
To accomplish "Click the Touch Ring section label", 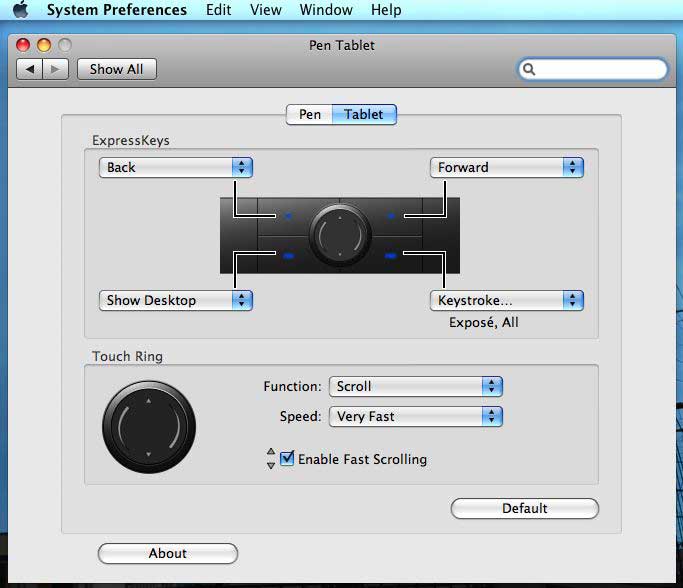I will [x=127, y=356].
